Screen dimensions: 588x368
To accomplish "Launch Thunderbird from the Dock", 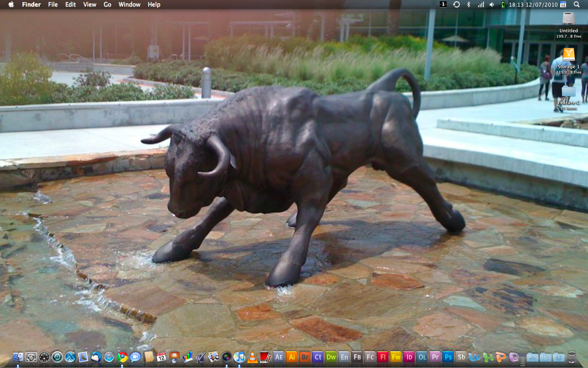I will click(96, 357).
